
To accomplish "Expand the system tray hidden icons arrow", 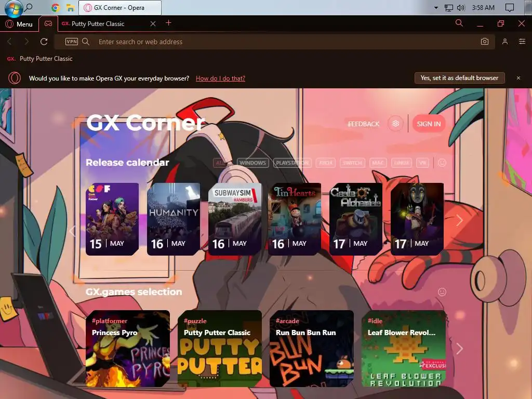I will [x=436, y=7].
